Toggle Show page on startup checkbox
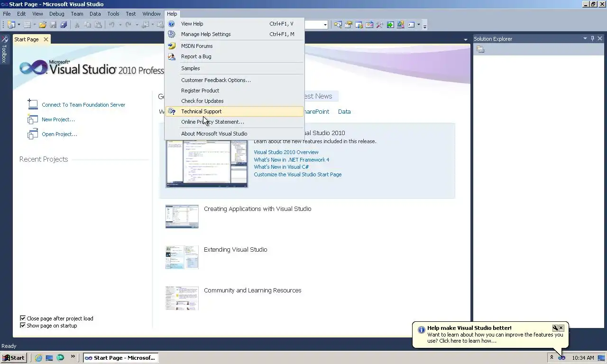This screenshot has height=364, width=607. click(x=22, y=325)
